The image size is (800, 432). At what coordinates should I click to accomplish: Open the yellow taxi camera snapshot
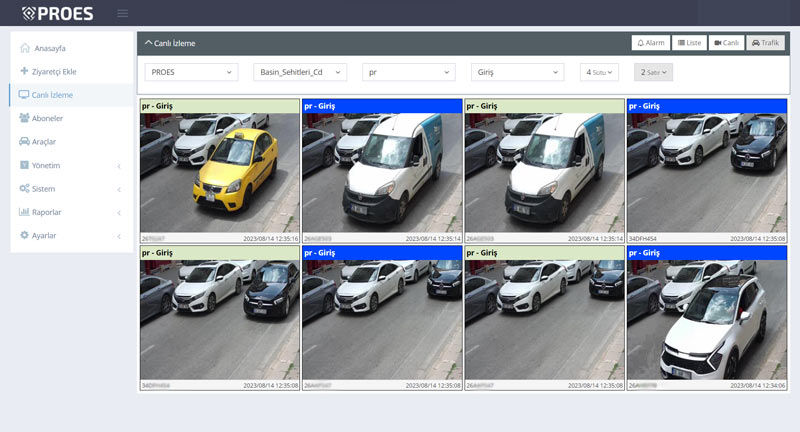tap(218, 172)
